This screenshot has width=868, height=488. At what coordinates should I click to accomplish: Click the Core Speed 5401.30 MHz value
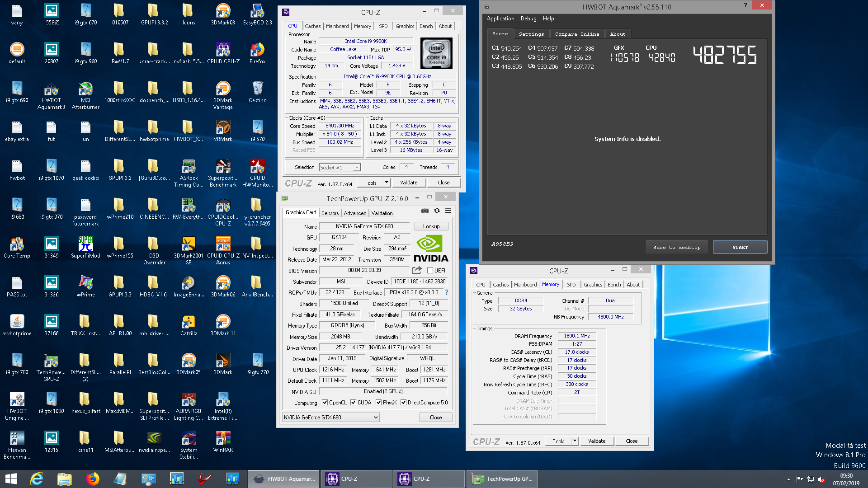point(340,126)
